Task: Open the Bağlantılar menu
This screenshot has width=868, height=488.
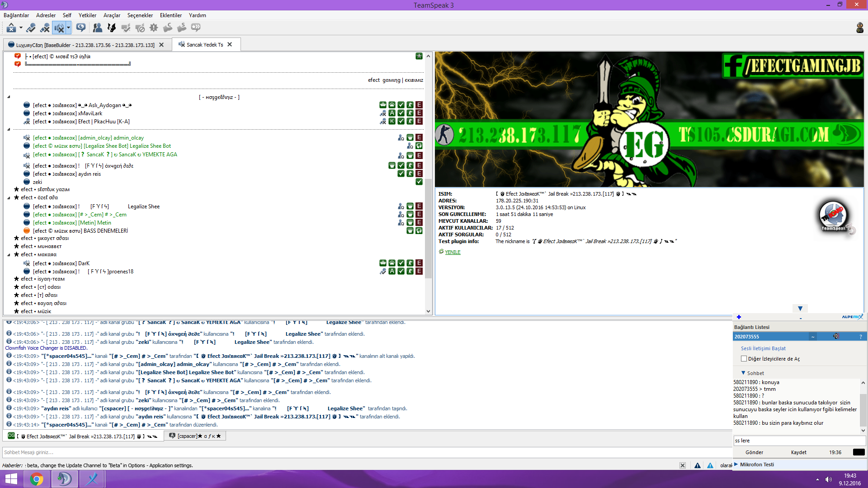Action: pos(16,15)
